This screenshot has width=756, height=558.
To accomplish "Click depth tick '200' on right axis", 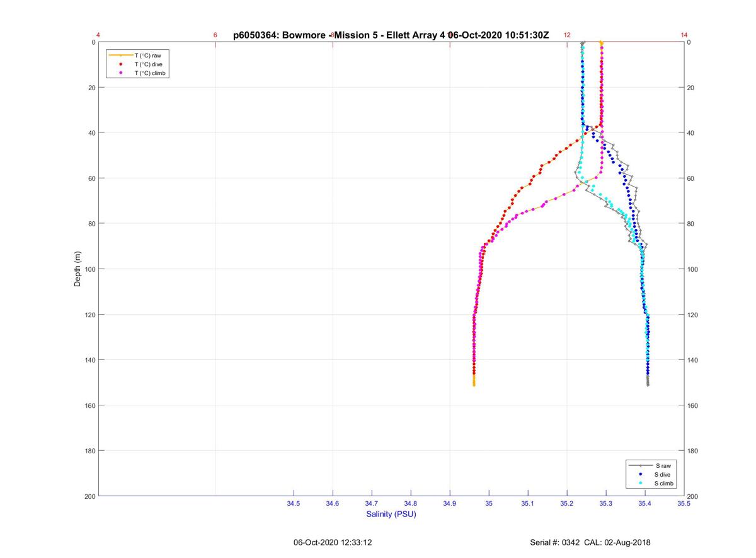I will coord(694,497).
